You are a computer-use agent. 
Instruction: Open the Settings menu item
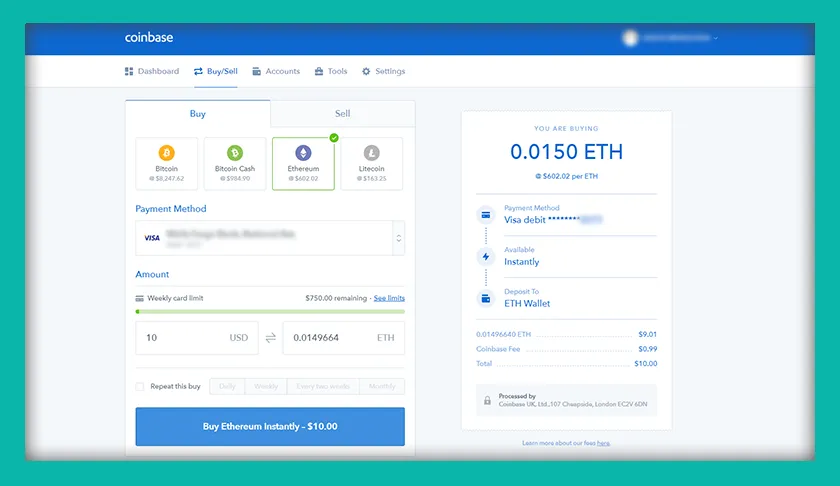tap(384, 71)
